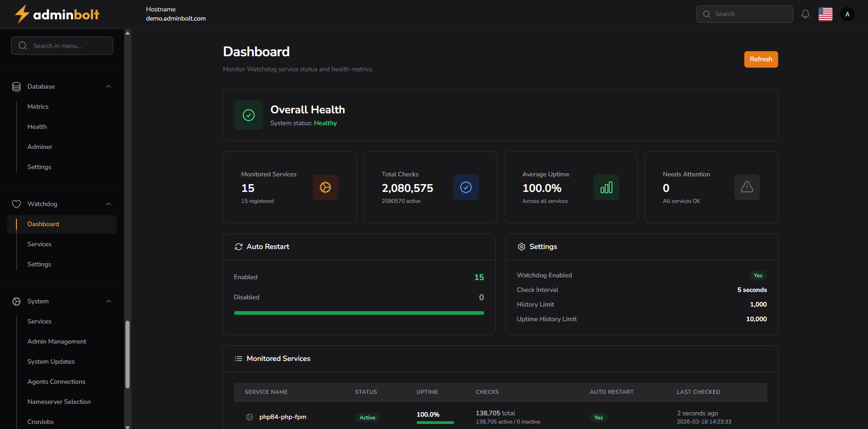Click the US flag language icon

click(826, 14)
